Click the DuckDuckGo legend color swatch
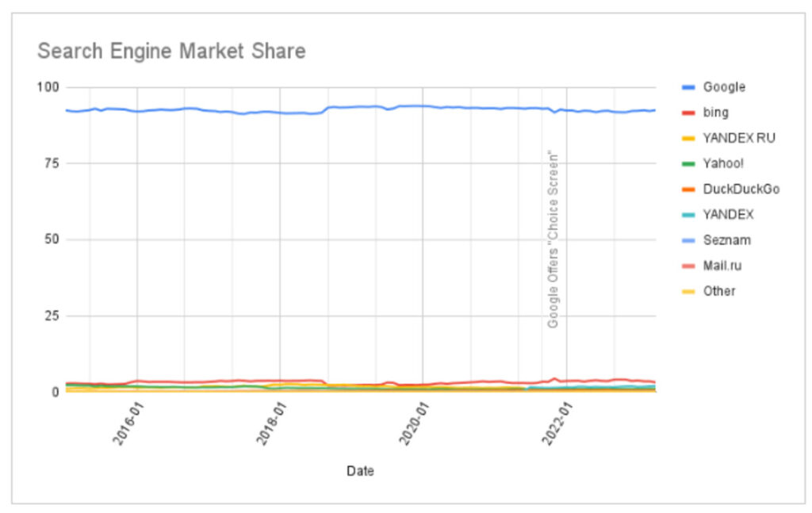Image resolution: width=812 pixels, height=513 pixels. pyautogui.click(x=688, y=189)
